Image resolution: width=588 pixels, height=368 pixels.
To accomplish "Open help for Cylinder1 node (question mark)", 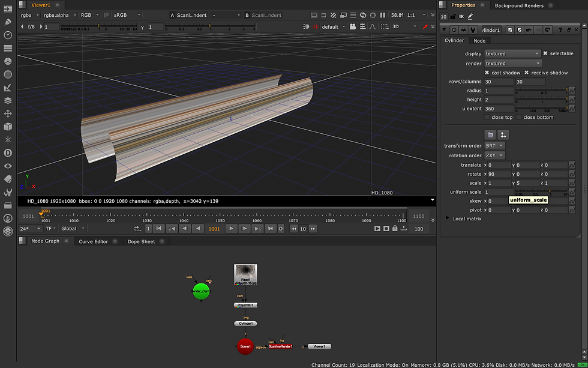I will point(560,29).
